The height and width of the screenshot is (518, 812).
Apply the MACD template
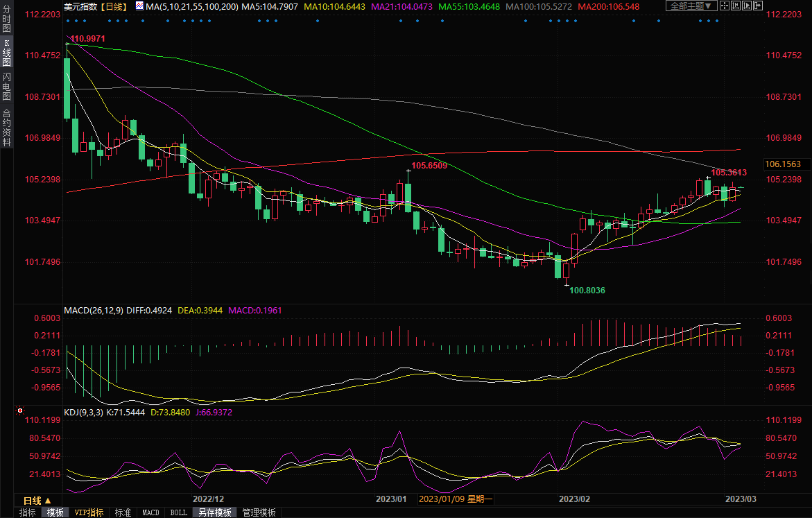coord(150,512)
